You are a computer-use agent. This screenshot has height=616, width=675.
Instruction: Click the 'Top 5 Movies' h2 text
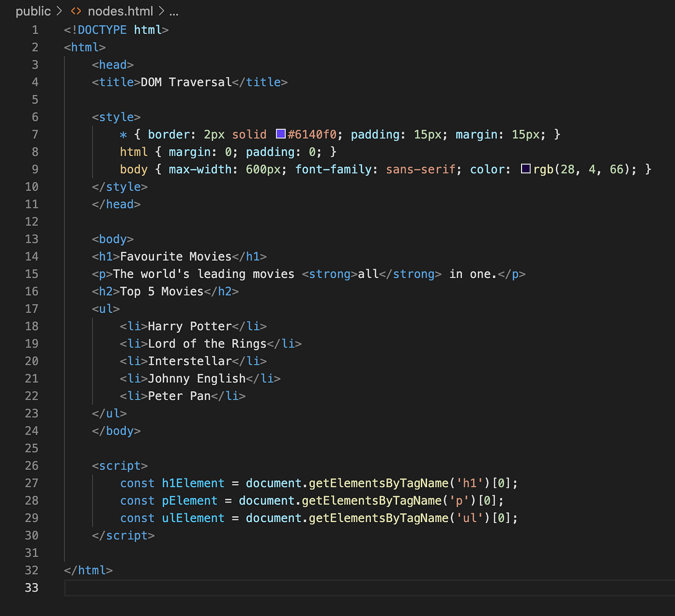point(161,291)
